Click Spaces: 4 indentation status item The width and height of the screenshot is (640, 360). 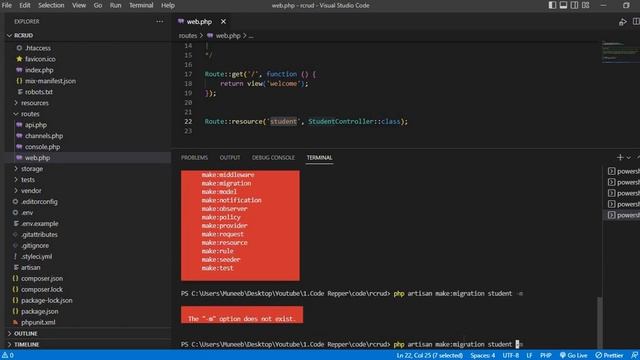(482, 356)
